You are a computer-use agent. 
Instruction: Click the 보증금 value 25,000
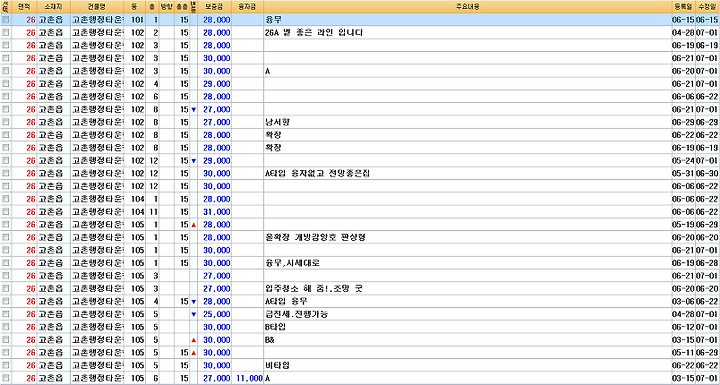click(216, 315)
